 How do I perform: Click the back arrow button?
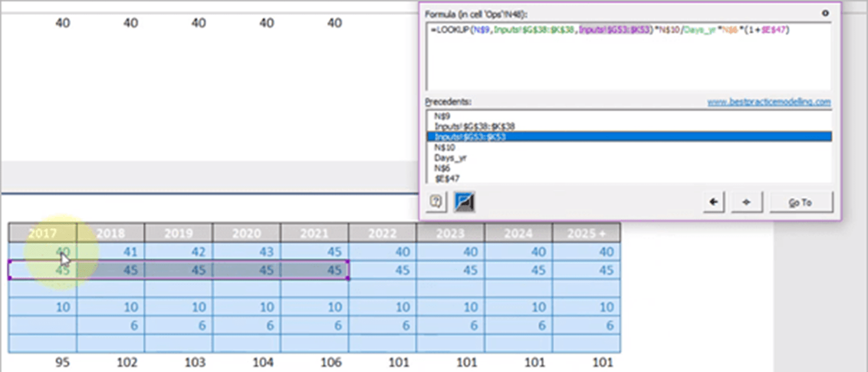click(x=713, y=202)
